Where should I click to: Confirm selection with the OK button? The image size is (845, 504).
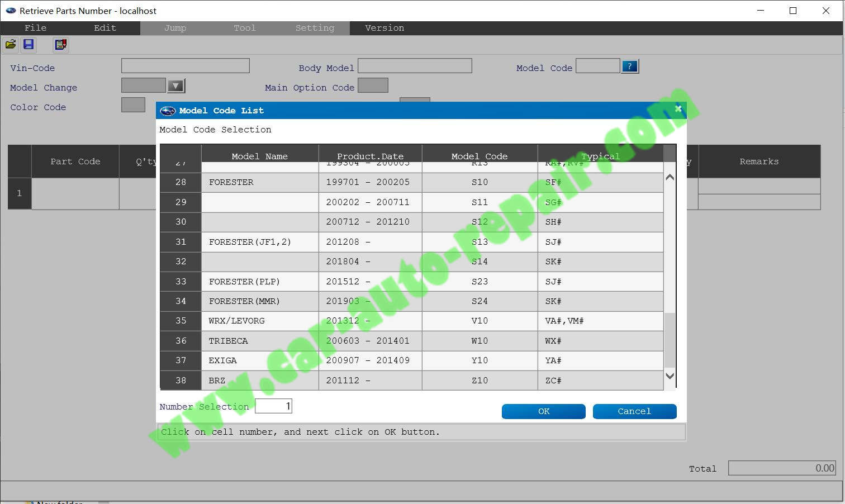coord(544,411)
